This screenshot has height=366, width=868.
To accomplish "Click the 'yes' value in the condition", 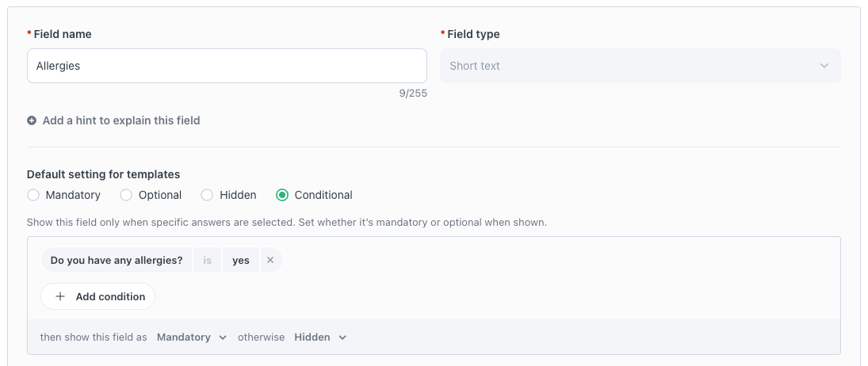I will click(241, 260).
